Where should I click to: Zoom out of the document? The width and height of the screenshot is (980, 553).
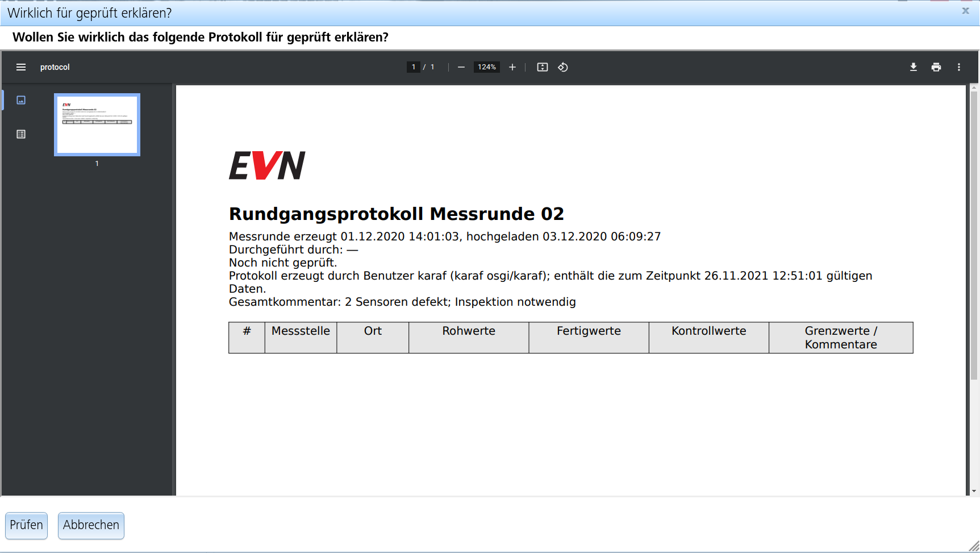coord(461,67)
